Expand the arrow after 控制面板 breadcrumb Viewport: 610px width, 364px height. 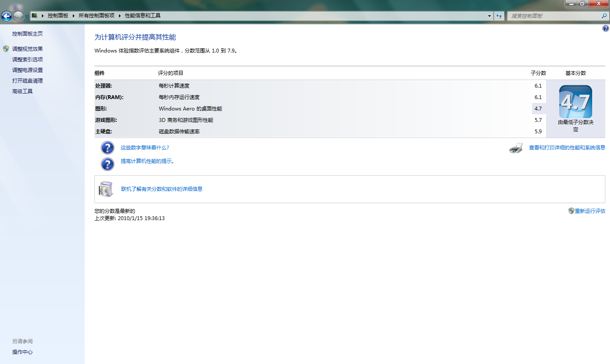tap(73, 16)
